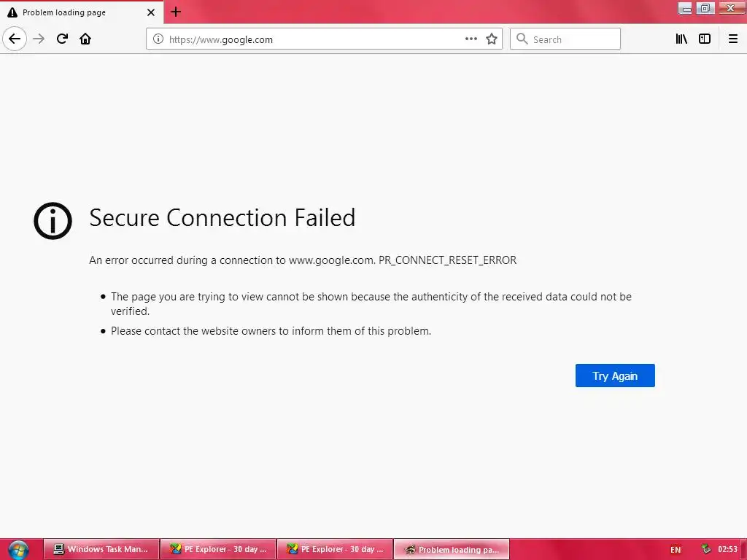Viewport: 747px width, 560px height.
Task: Open EN language selector in tray
Action: (x=676, y=550)
